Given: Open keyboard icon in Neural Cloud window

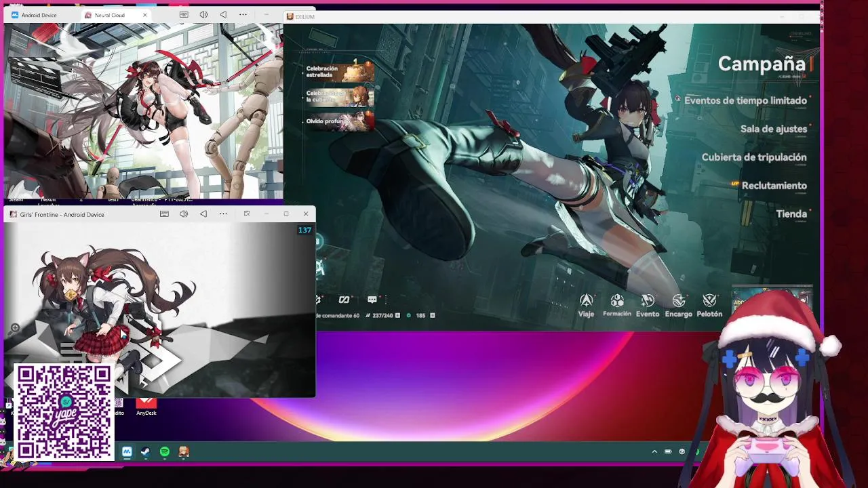Looking at the screenshot, I should (x=184, y=15).
